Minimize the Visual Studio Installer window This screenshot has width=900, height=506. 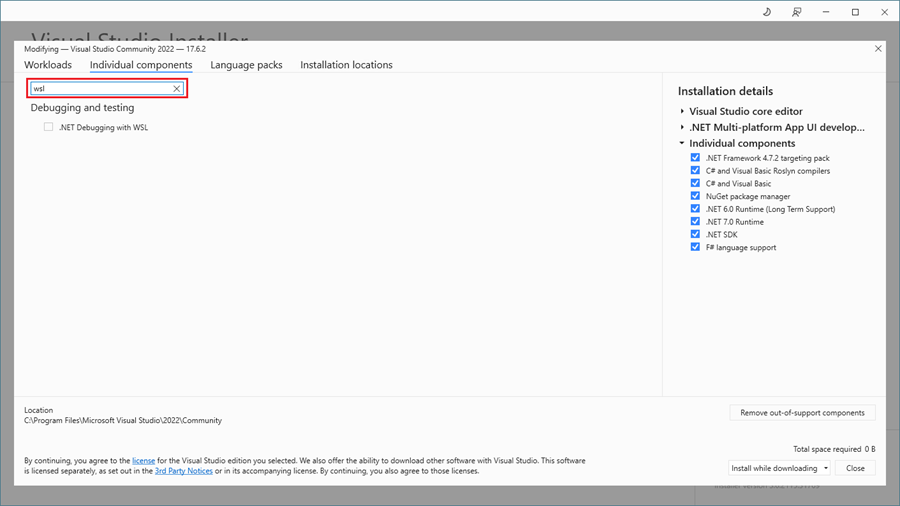(826, 12)
